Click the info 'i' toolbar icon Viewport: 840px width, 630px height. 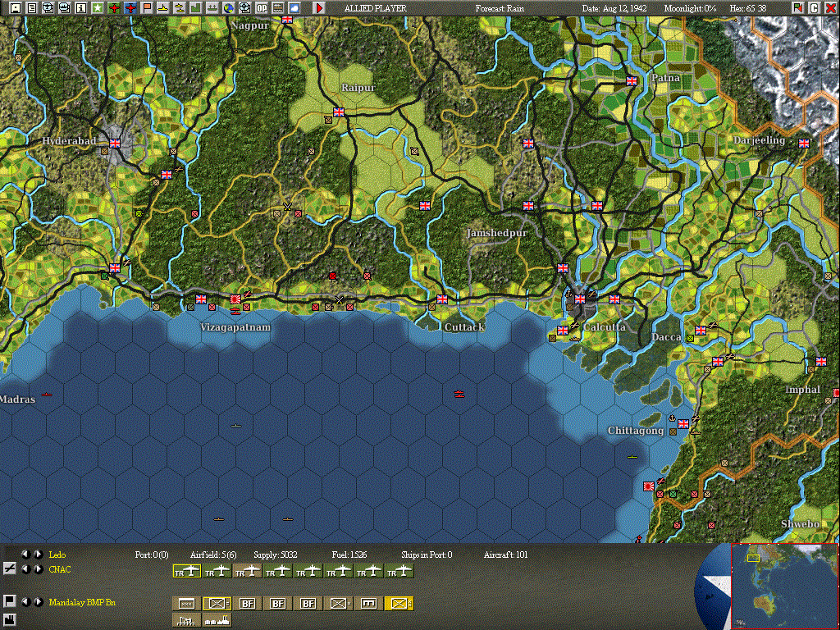81,8
